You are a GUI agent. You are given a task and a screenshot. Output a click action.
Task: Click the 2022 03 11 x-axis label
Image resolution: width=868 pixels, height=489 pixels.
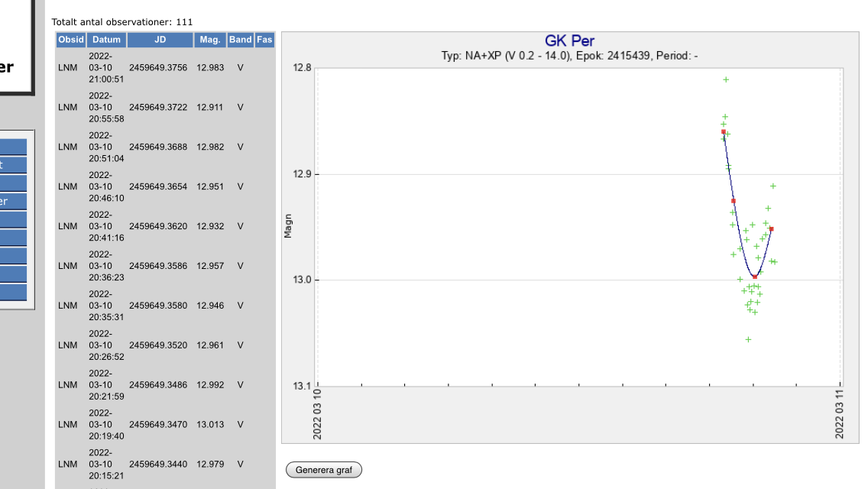pos(840,413)
